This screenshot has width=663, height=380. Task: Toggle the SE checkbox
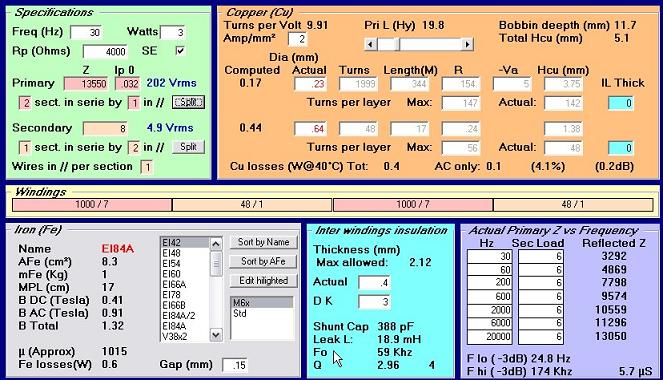pyautogui.click(x=180, y=51)
